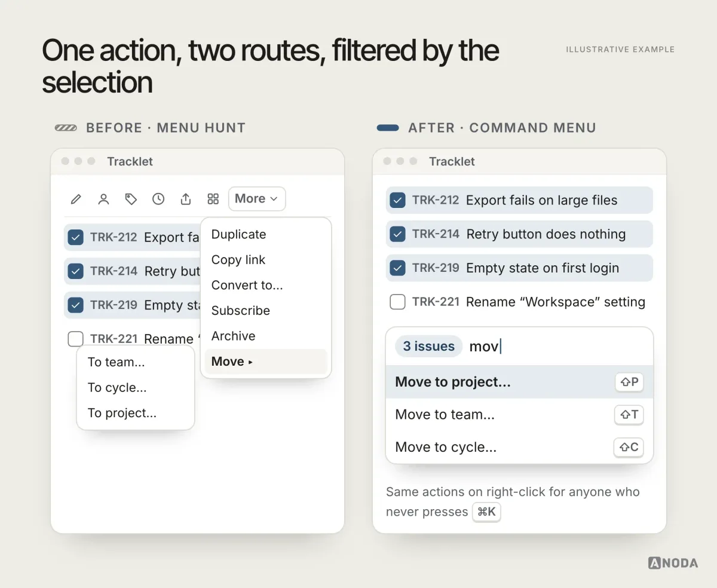Uncheck TRK-219 in the Before window
The width and height of the screenshot is (717, 588).
75,305
